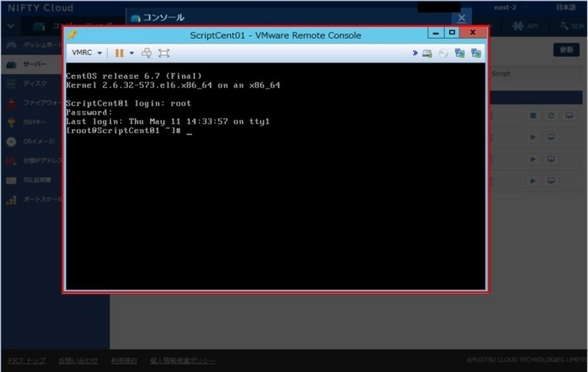The height and width of the screenshot is (372, 588).
Task: Open the 利用規約 footer link
Action: point(123,361)
